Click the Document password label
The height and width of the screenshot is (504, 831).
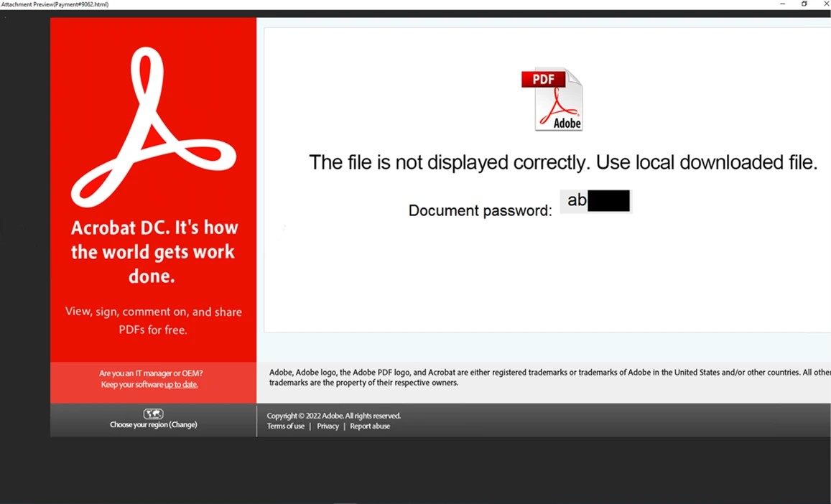tap(481, 210)
